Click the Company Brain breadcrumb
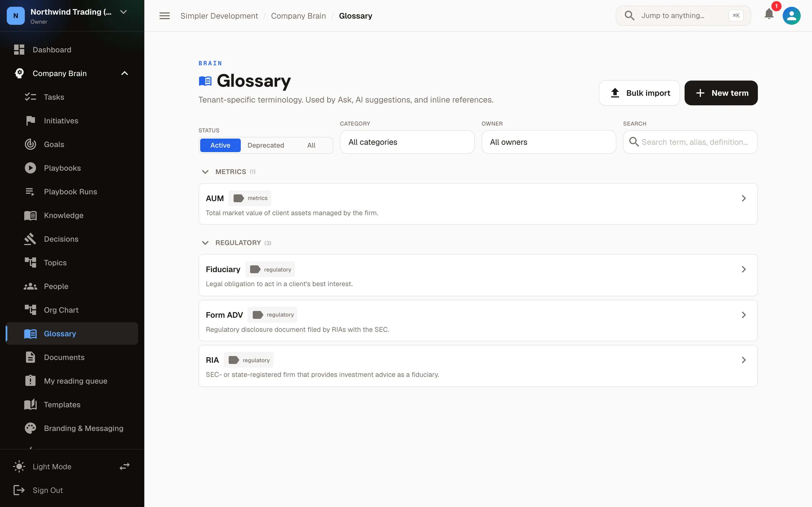 [298, 16]
